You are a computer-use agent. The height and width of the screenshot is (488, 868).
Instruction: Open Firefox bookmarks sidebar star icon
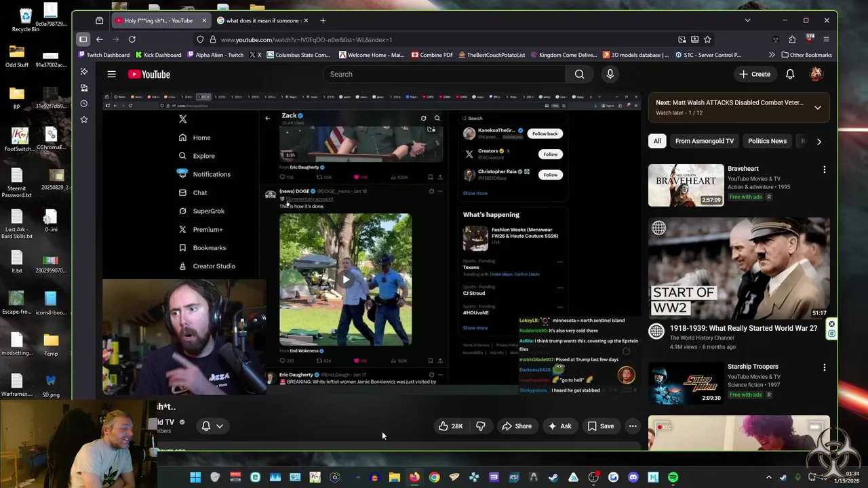pyautogui.click(x=84, y=119)
